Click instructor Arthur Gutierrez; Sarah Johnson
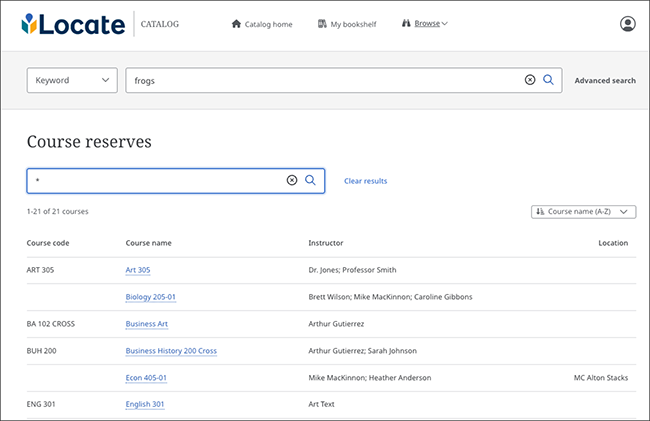The height and width of the screenshot is (421, 650). click(362, 351)
